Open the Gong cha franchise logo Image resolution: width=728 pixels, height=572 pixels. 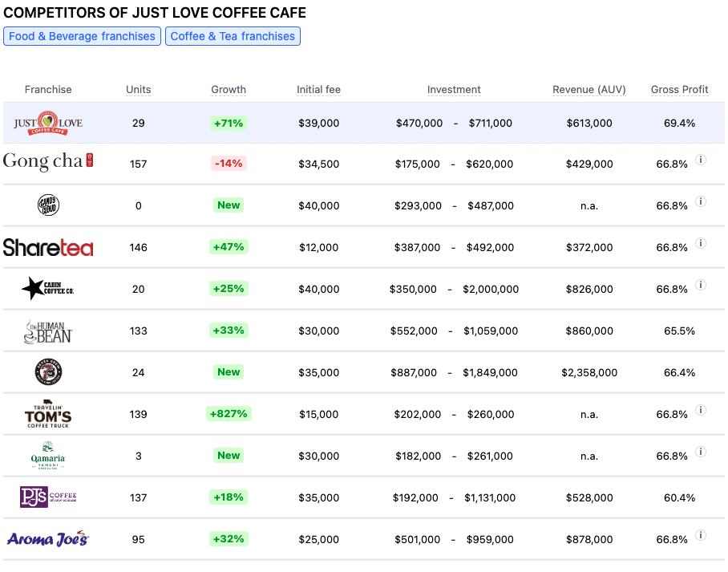click(x=48, y=161)
